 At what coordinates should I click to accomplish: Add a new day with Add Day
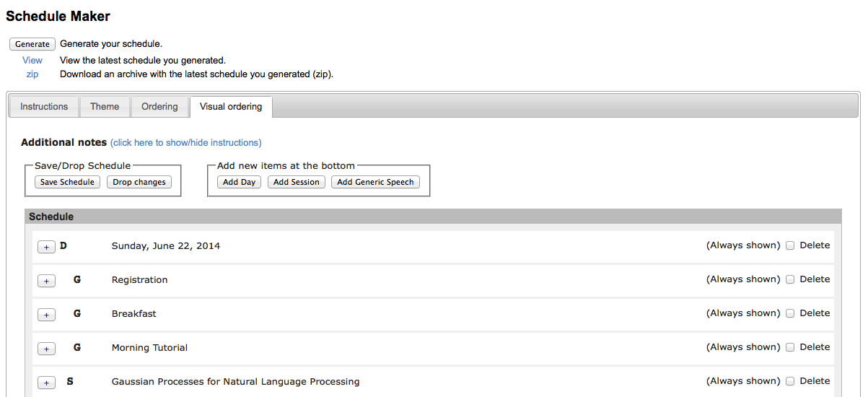[239, 182]
